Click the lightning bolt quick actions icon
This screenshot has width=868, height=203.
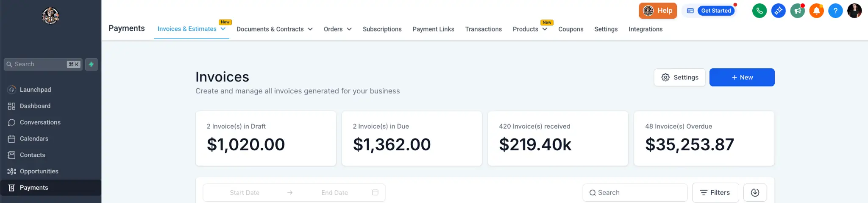[x=92, y=65]
